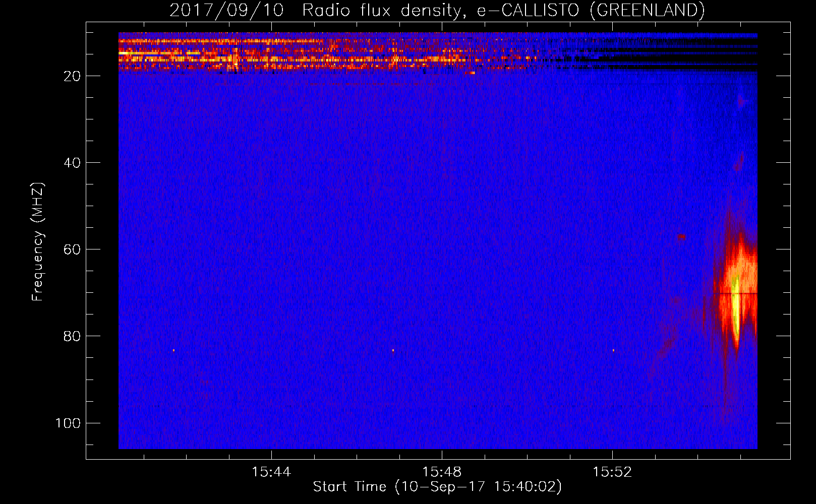Click the small orange dot near 15:52
Screen dimensions: 816x504
[613, 350]
